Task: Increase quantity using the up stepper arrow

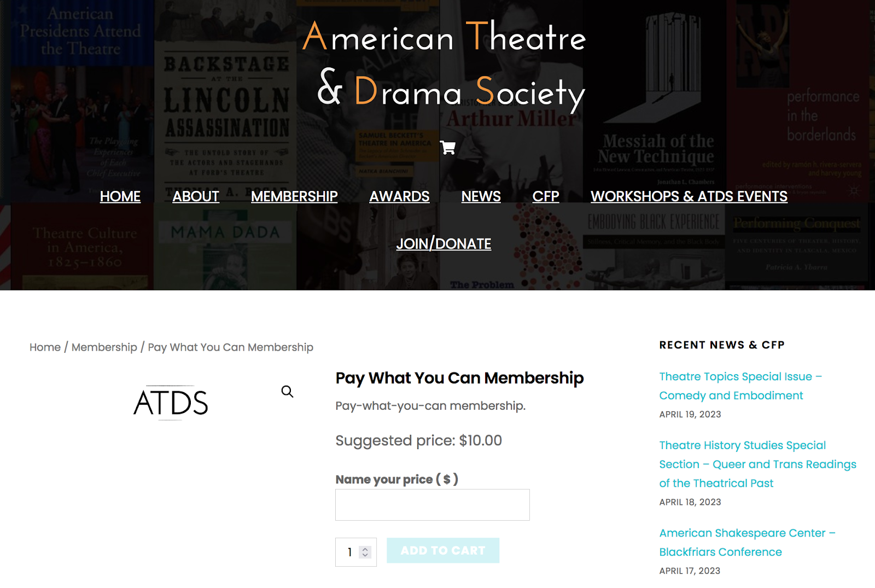Action: point(364,549)
